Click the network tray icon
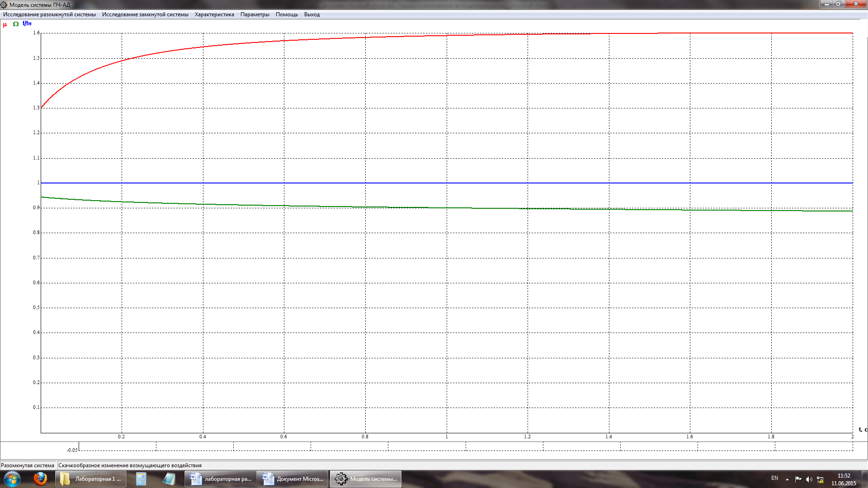 [x=820, y=479]
